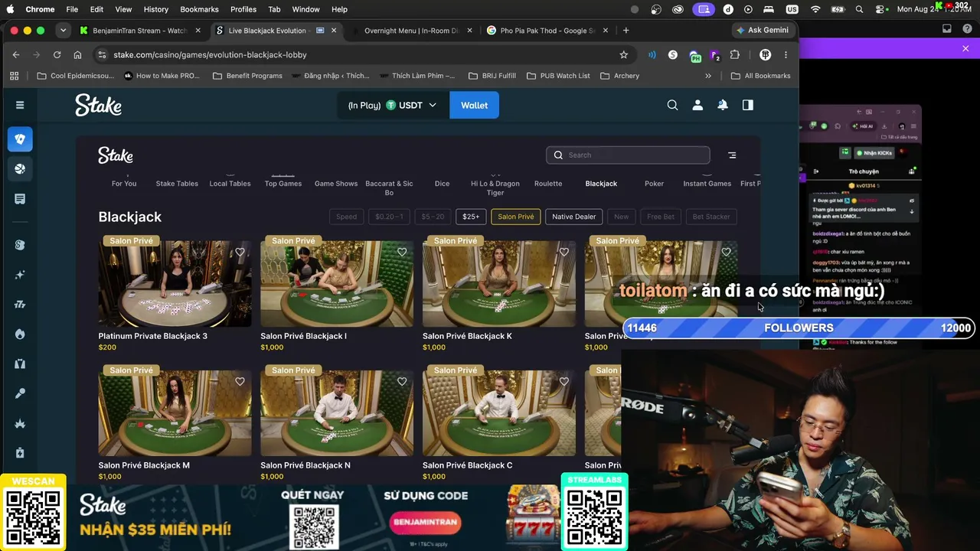The image size is (980, 551).
Task: Click the Stake logo in header
Action: 98,105
